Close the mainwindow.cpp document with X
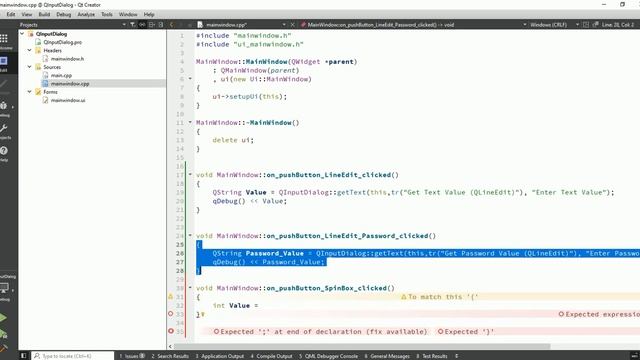Screen dimensions: 640x360 point(292,24)
